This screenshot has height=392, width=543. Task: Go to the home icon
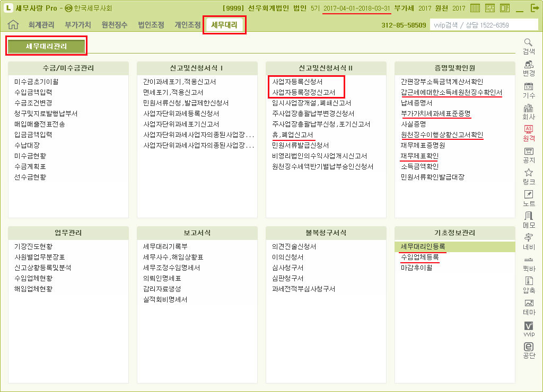click(13, 24)
